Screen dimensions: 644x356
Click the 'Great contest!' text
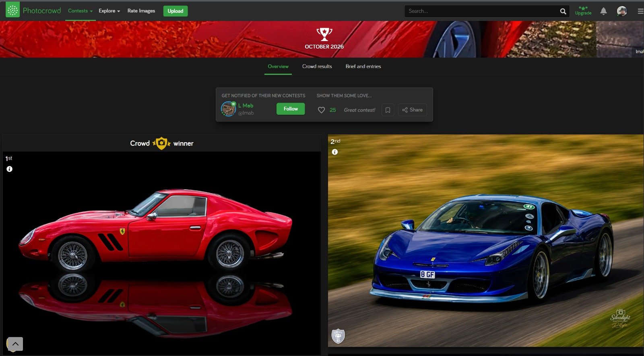[359, 110]
